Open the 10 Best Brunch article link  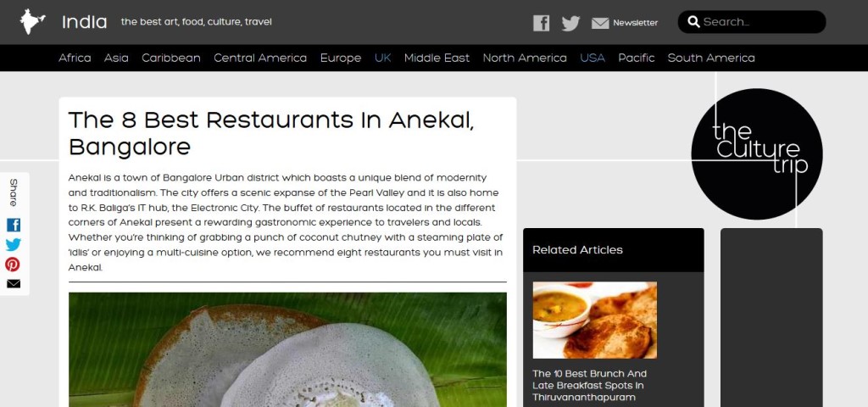tap(589, 386)
